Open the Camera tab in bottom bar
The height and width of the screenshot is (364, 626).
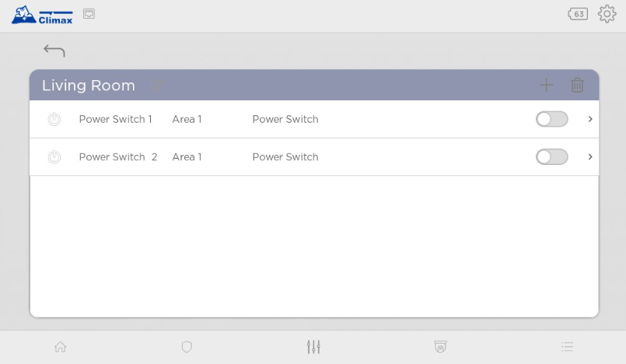point(440,347)
